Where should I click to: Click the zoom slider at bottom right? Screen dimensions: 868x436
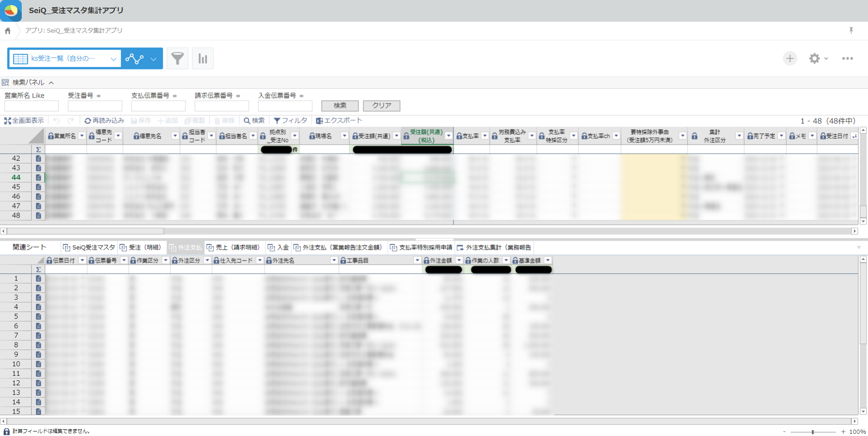point(813,432)
